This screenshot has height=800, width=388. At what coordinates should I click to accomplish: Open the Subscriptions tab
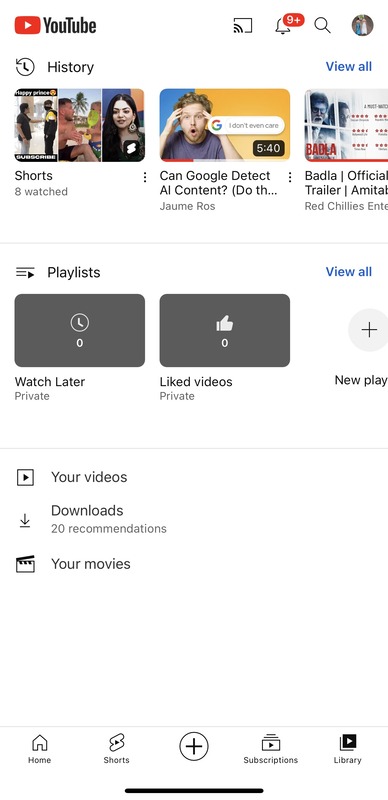click(271, 749)
